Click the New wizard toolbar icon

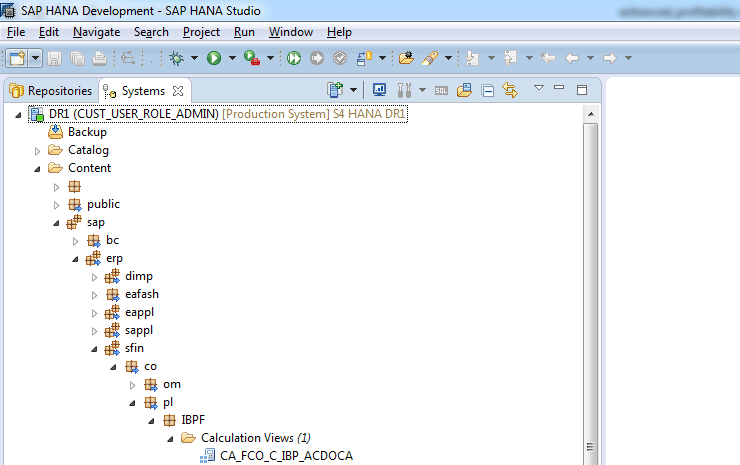pos(17,58)
